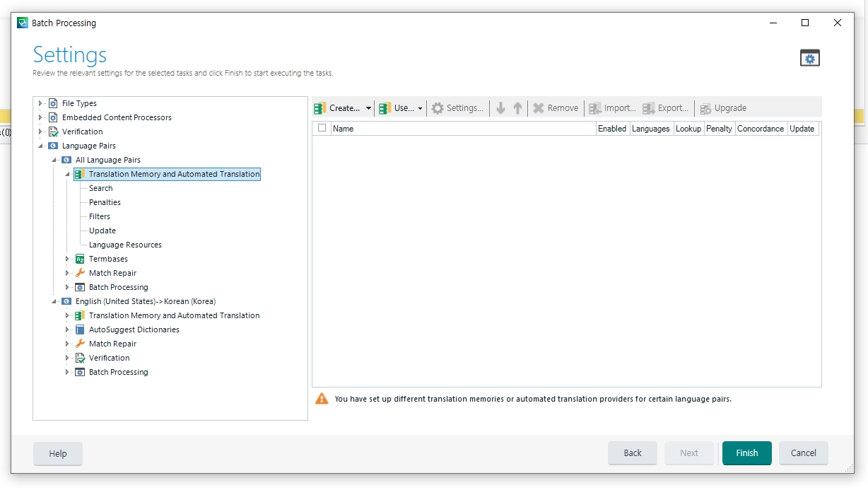The image size is (868, 490).
Task: Select Penalties in the settings tree
Action: (105, 202)
